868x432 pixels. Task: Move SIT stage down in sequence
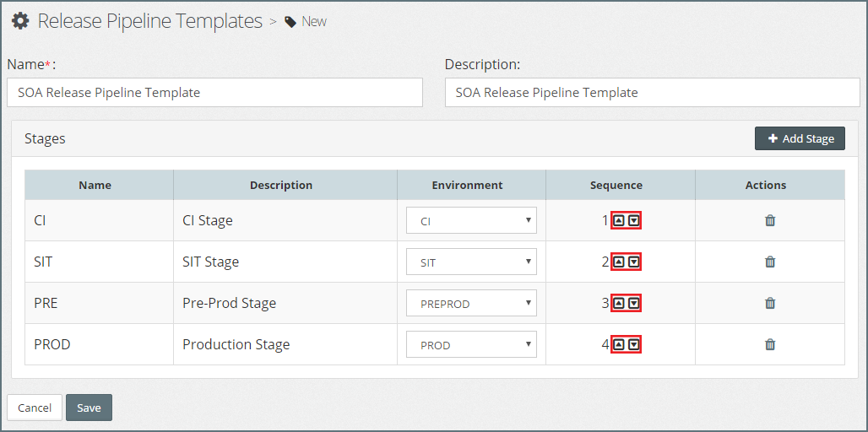pos(634,262)
